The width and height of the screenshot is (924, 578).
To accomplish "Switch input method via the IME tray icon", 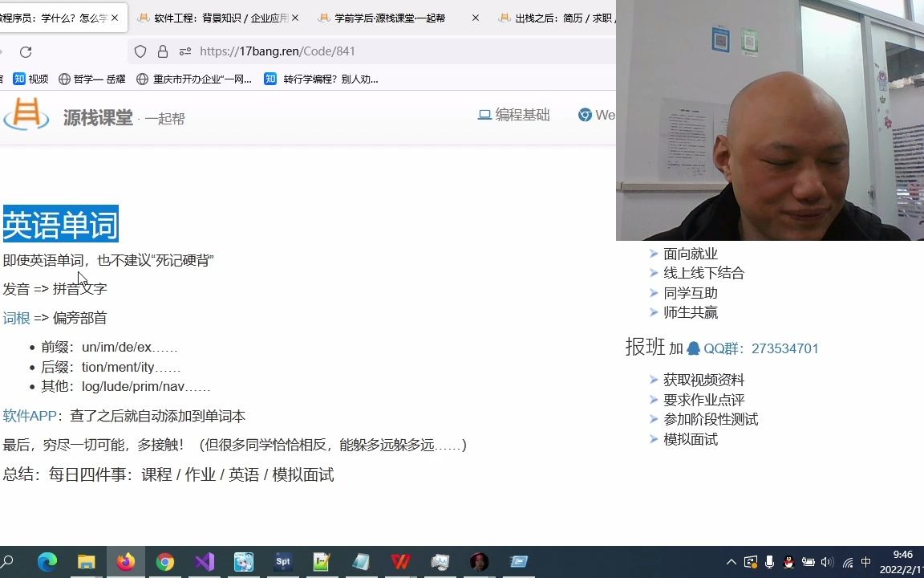I will (866, 562).
